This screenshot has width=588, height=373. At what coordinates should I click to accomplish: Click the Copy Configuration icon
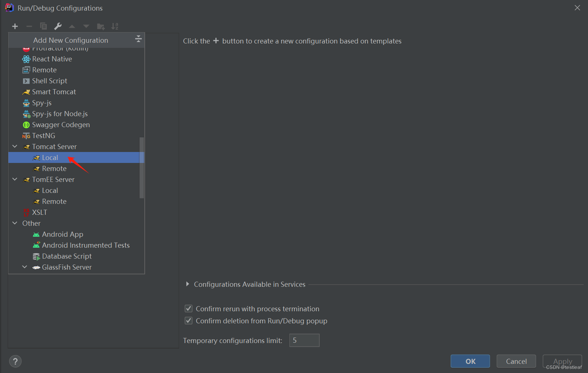43,26
